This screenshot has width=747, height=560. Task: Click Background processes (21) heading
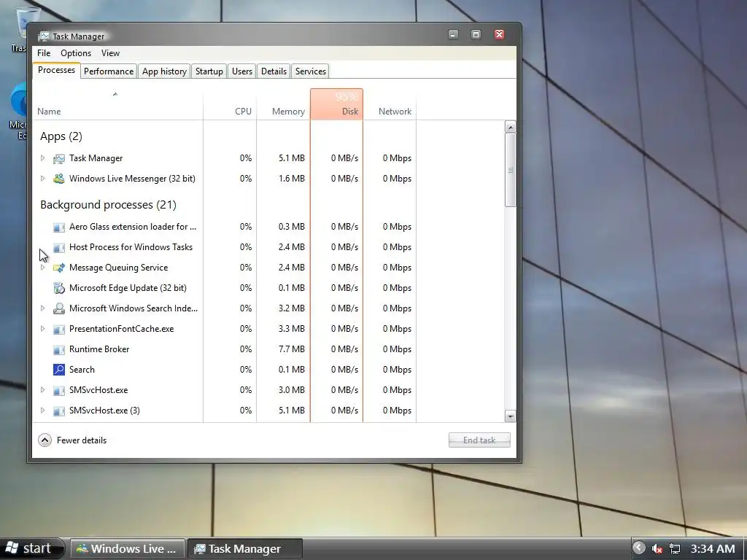[108, 205]
